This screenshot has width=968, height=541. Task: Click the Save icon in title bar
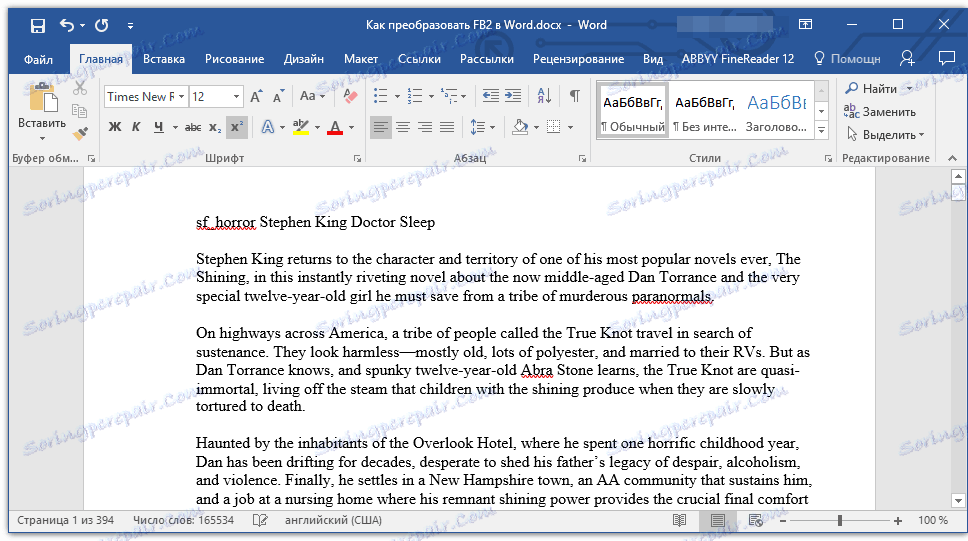(37, 25)
